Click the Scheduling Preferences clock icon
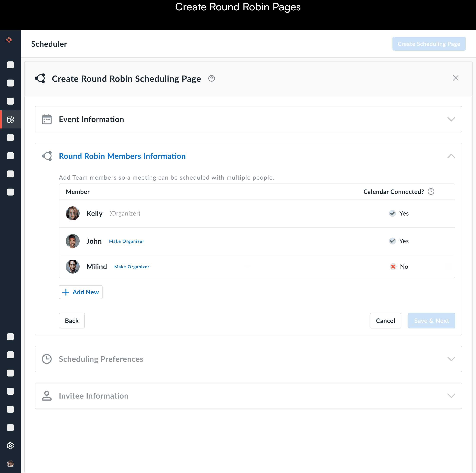The height and width of the screenshot is (473, 476). (x=47, y=359)
